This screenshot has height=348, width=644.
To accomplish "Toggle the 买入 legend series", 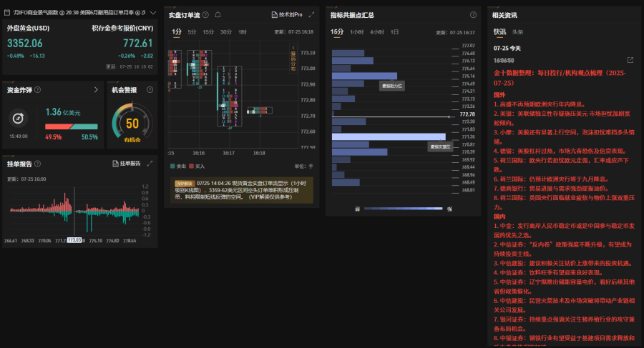I will tap(197, 166).
